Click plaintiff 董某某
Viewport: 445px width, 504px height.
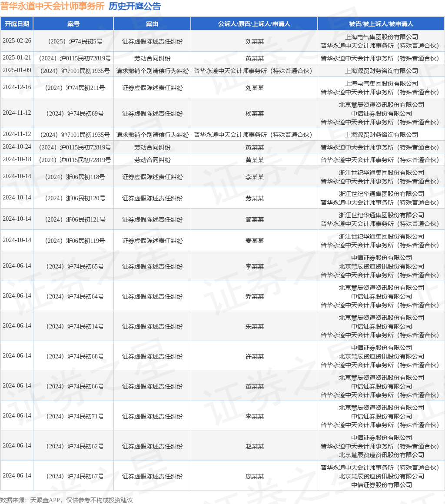[254, 386]
